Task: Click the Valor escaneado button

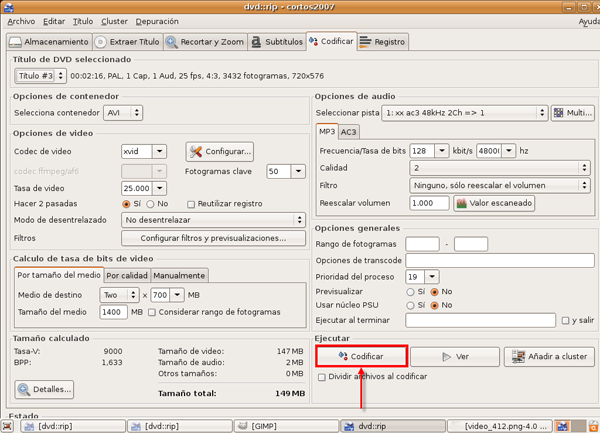Action: pyautogui.click(x=494, y=203)
